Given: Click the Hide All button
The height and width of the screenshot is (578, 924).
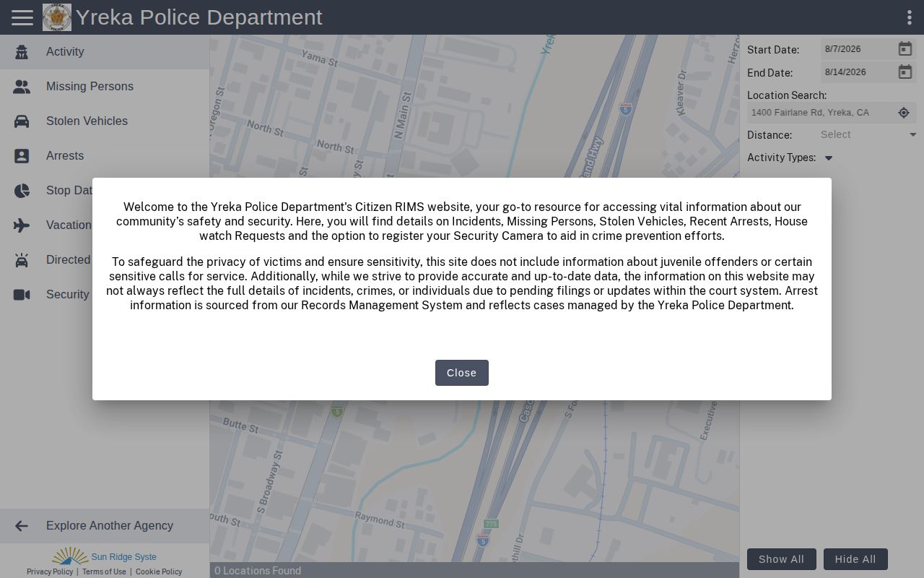Looking at the screenshot, I should pyautogui.click(x=855, y=559).
